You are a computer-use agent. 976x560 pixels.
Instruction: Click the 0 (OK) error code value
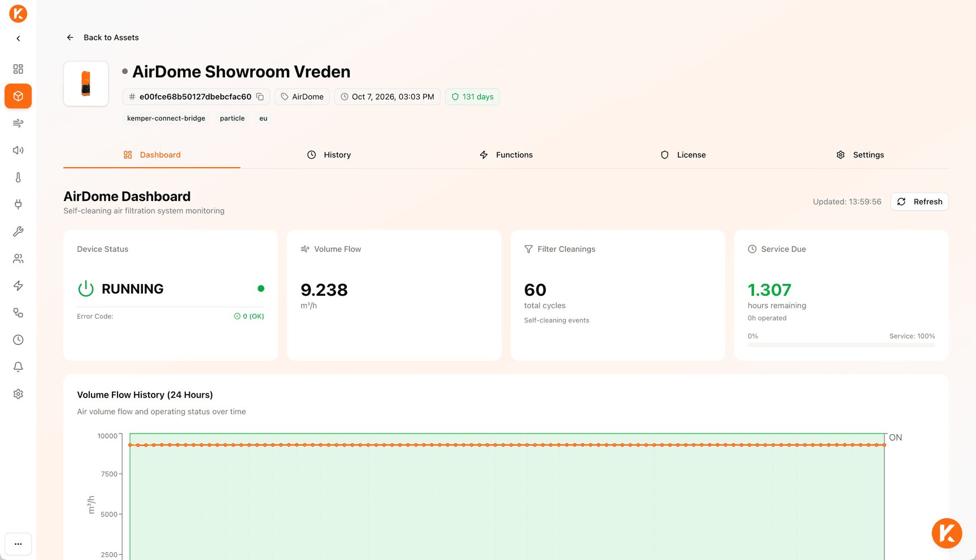(x=249, y=316)
